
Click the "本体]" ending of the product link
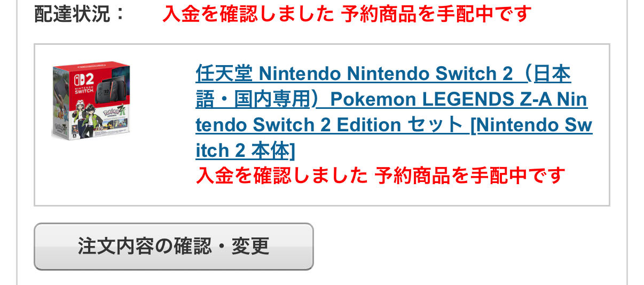272,151
